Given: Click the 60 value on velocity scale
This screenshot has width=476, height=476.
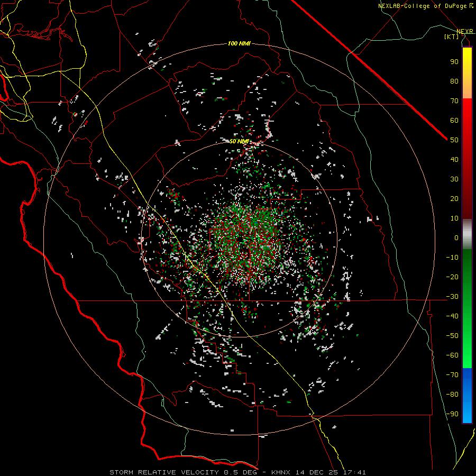Looking at the screenshot, I should [x=454, y=120].
